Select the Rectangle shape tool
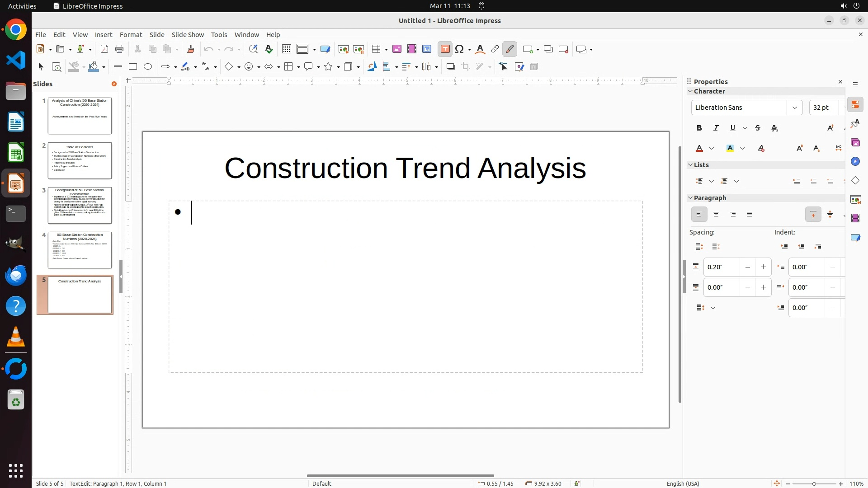This screenshot has height=488, width=868. pyautogui.click(x=133, y=67)
